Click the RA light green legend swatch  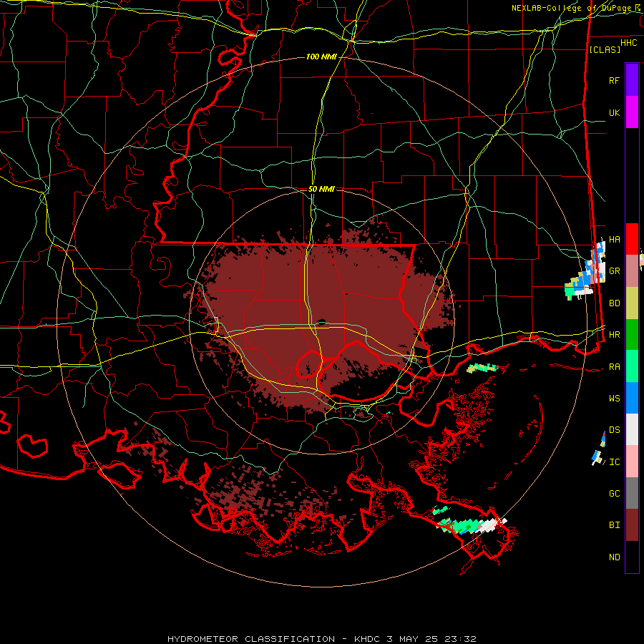[632, 366]
